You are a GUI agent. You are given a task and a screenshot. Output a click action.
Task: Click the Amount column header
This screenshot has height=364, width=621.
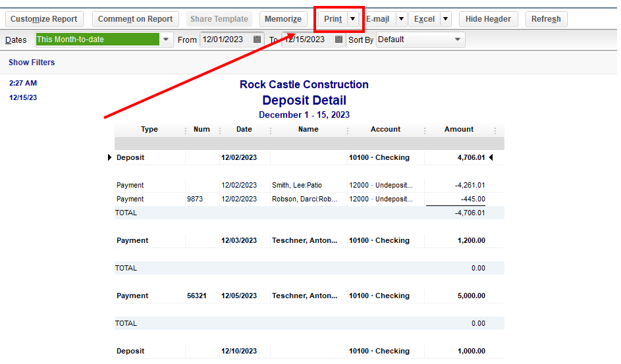[458, 130]
